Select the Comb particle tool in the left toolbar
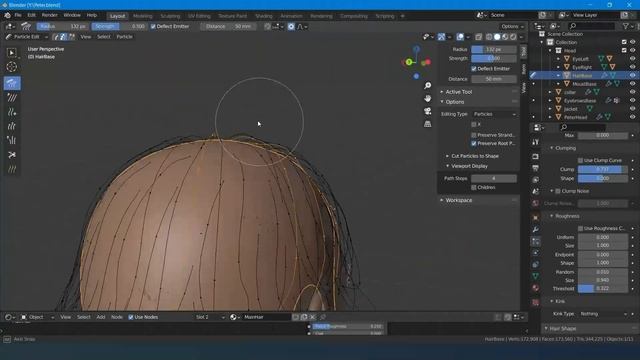 [x=12, y=83]
